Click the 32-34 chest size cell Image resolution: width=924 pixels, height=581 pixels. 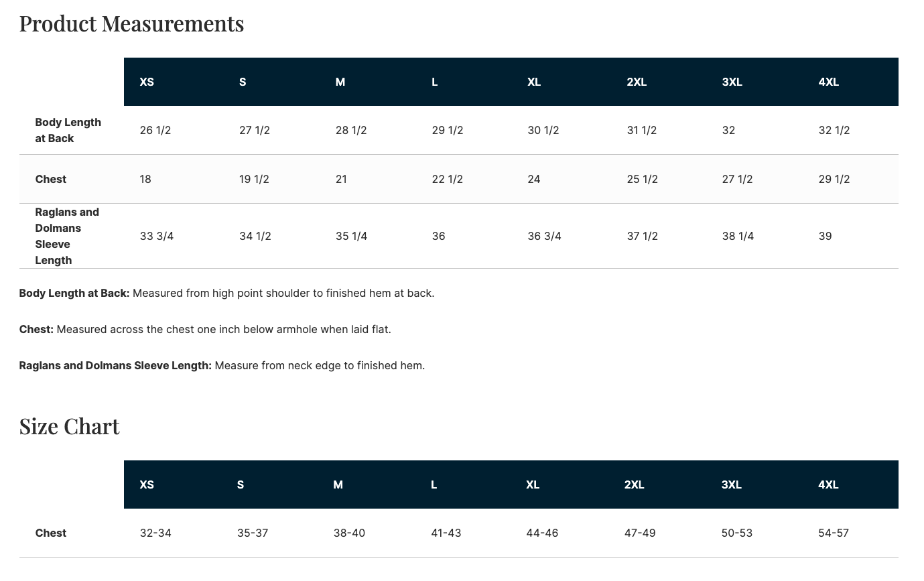click(155, 533)
